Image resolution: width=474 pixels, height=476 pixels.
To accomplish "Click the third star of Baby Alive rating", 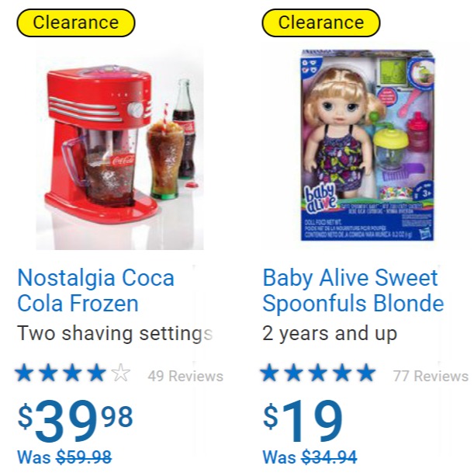I will [x=318, y=373].
